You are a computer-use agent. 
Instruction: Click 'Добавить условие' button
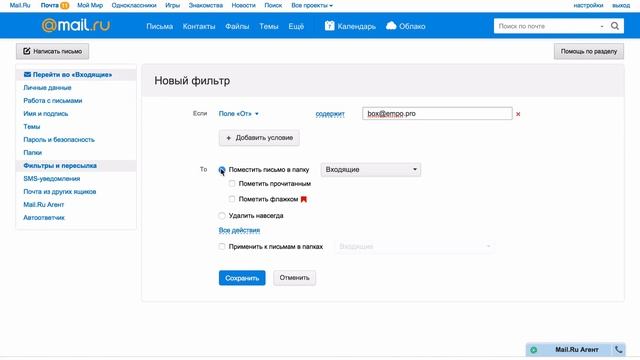pyautogui.click(x=259, y=138)
